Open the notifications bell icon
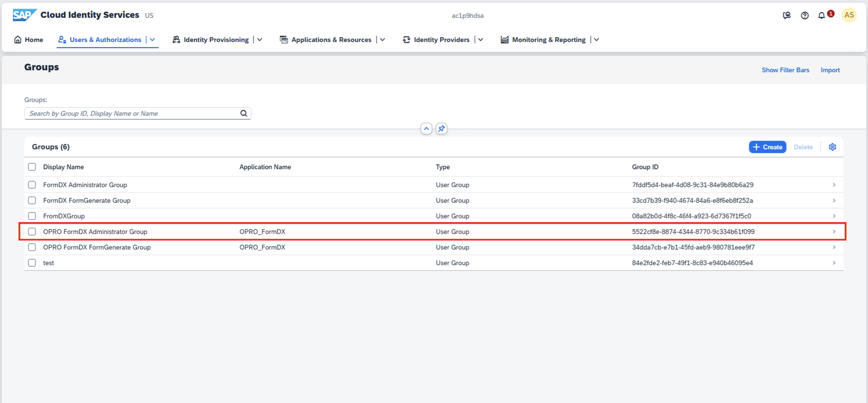The image size is (868, 403). 822,15
